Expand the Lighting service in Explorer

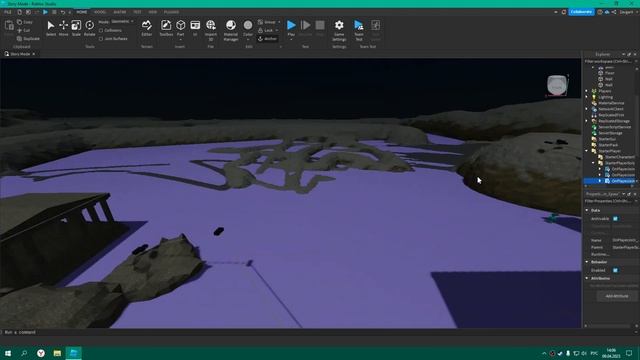coord(587,97)
